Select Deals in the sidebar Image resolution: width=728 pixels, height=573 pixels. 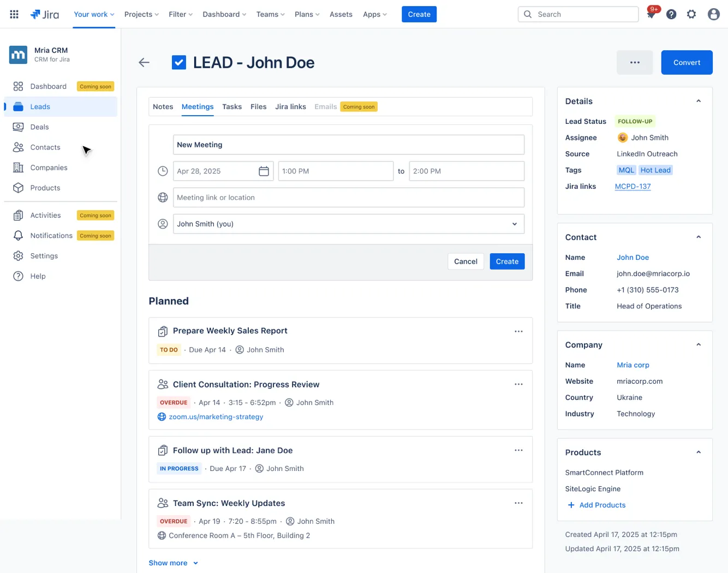click(39, 127)
